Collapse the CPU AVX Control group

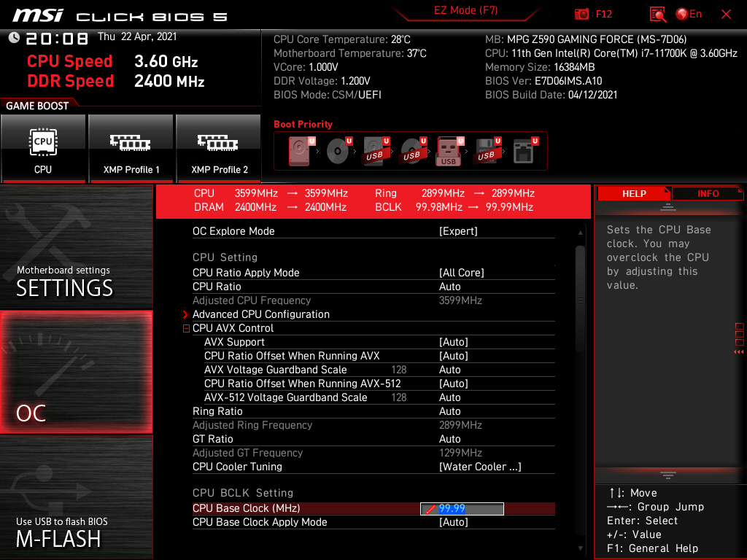186,328
